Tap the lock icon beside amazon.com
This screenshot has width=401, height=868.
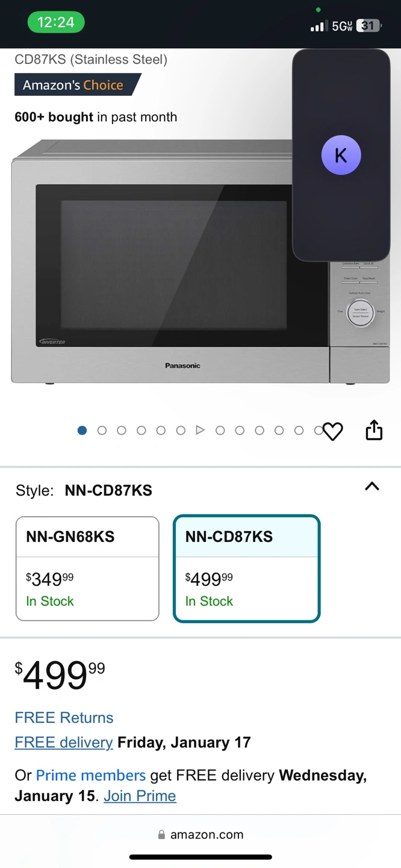pos(161,835)
